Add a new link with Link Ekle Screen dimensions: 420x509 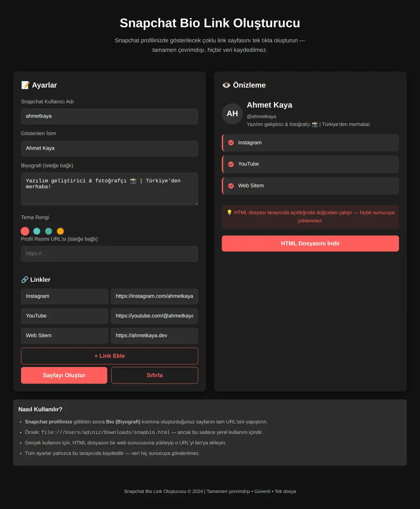tap(110, 356)
